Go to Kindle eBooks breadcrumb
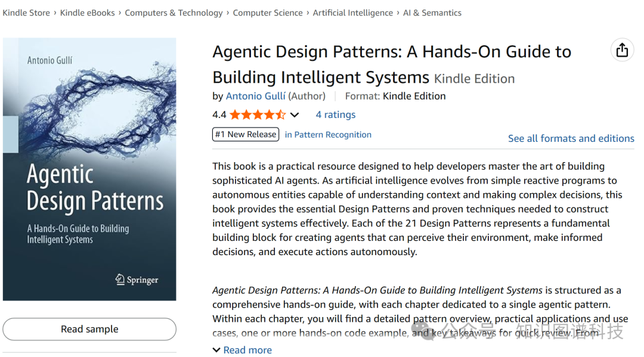Viewport: 644px width, 357px height. point(88,13)
